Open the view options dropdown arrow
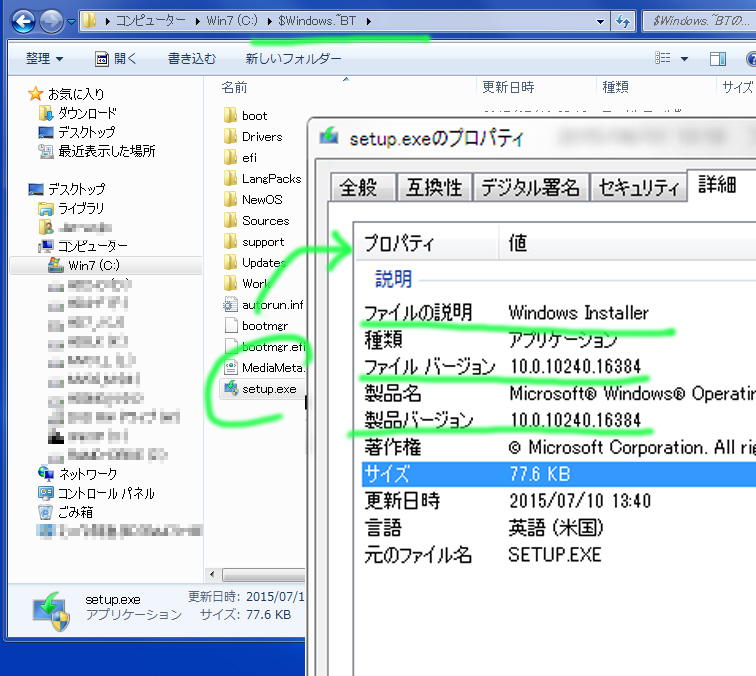The height and width of the screenshot is (676, 756). [684, 59]
